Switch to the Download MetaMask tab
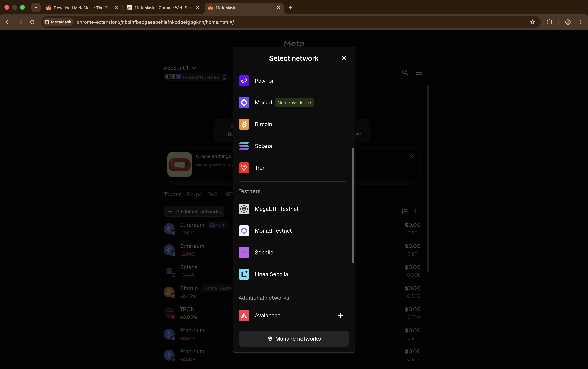This screenshot has width=588, height=369. (82, 7)
